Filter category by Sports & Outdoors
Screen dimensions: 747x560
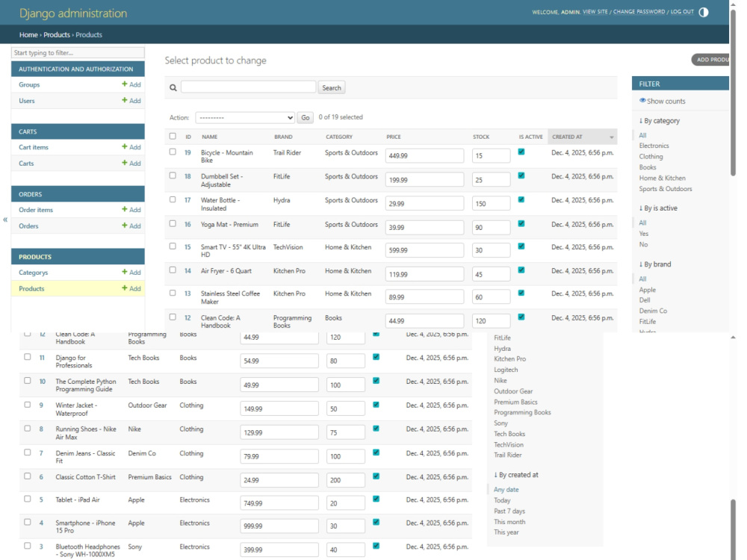(x=666, y=189)
